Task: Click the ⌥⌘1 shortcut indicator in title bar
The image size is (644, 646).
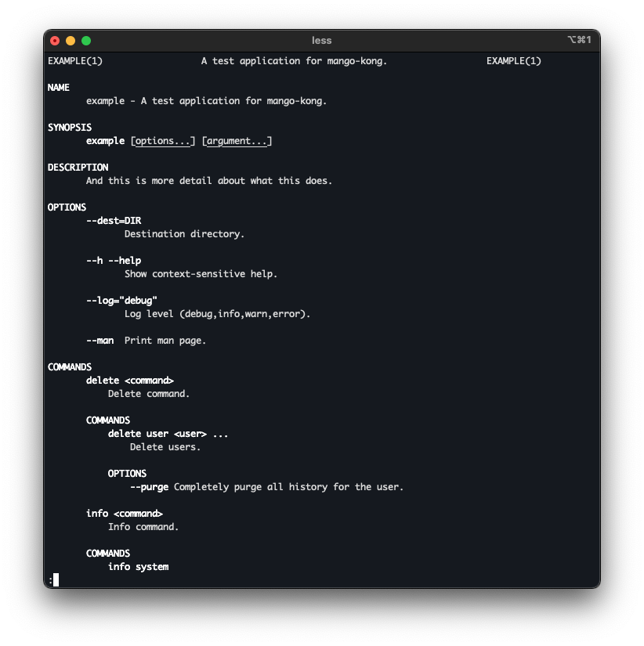Action: coord(578,41)
